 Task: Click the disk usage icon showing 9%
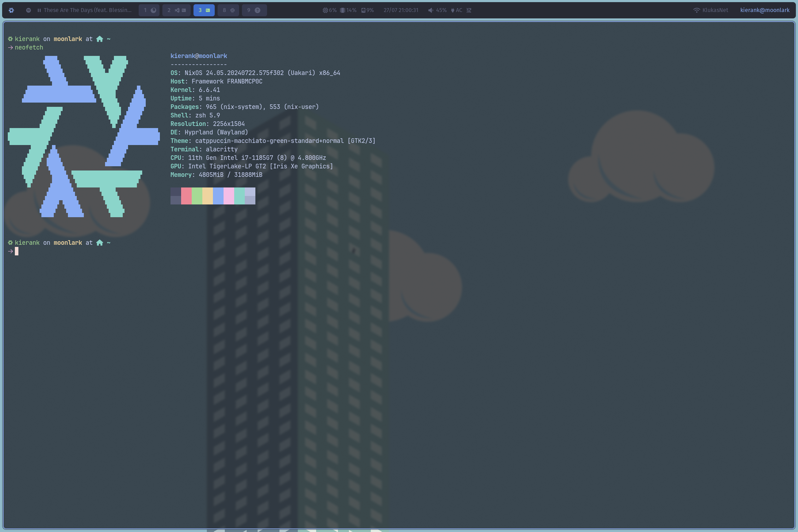[364, 10]
